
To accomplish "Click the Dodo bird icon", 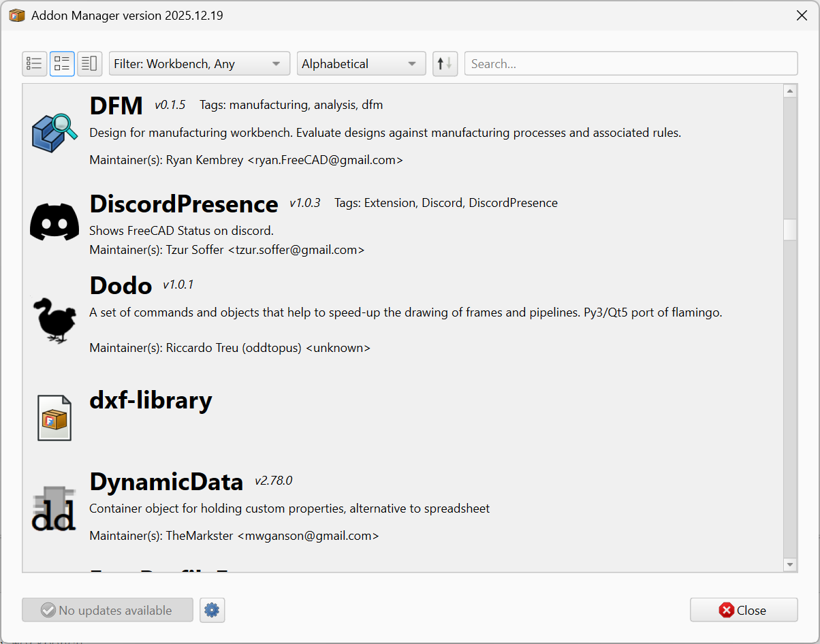I will tap(55, 319).
